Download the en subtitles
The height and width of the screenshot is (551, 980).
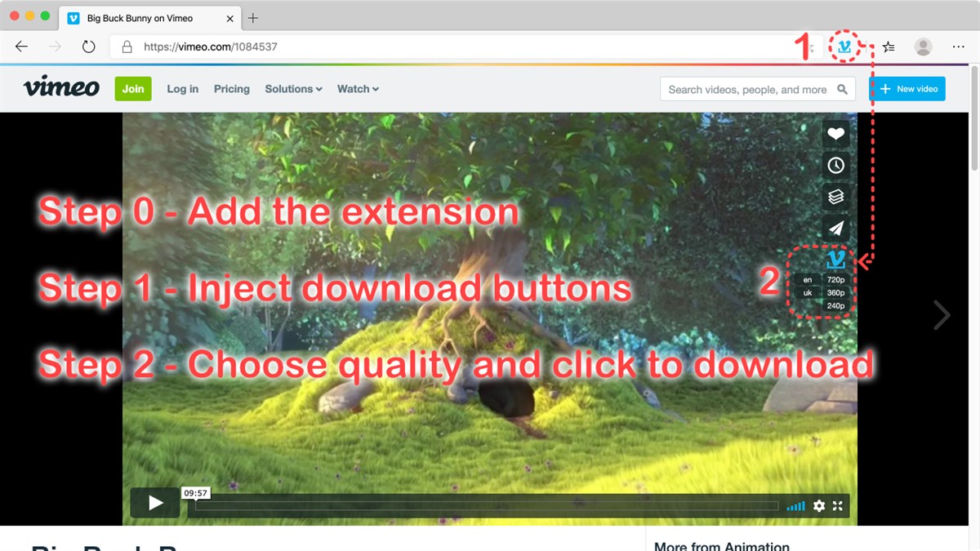808,280
